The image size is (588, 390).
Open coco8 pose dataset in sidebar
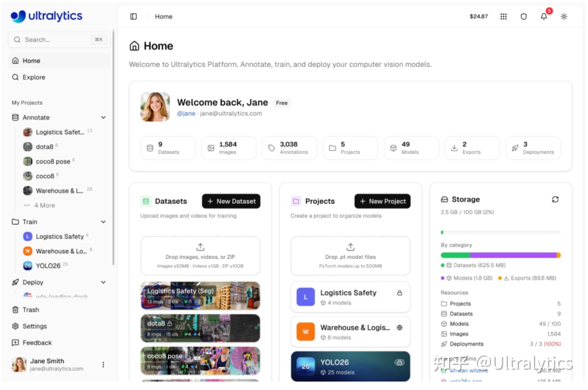point(49,162)
